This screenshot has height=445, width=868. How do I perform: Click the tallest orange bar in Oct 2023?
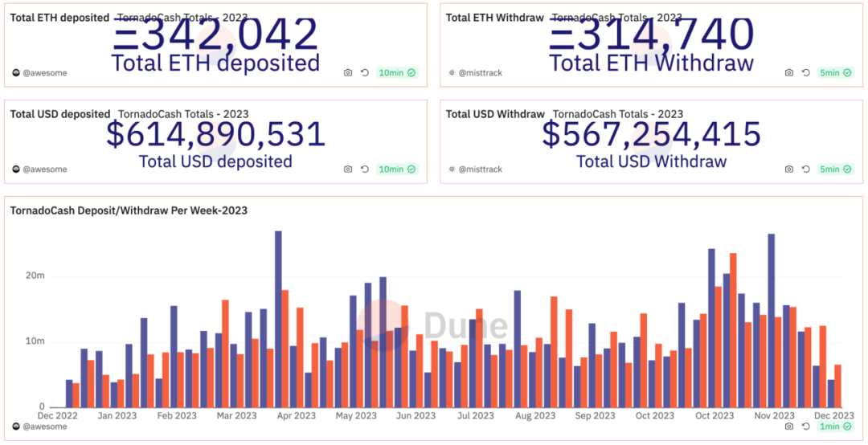pos(733,330)
